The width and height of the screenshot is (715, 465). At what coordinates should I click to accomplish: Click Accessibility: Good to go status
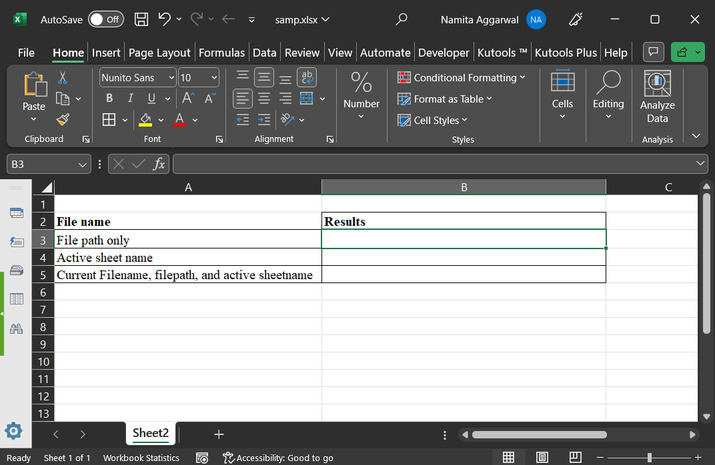click(279, 458)
